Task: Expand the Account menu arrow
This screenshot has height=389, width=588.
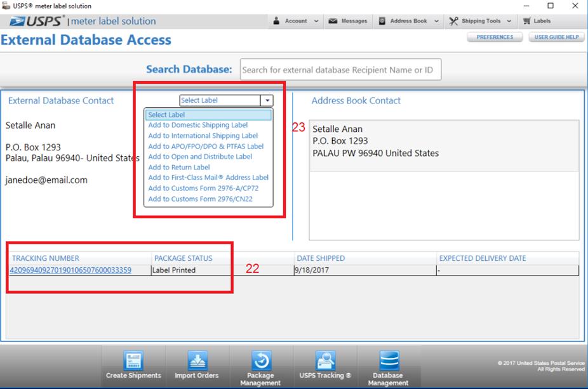Action: coord(316,22)
